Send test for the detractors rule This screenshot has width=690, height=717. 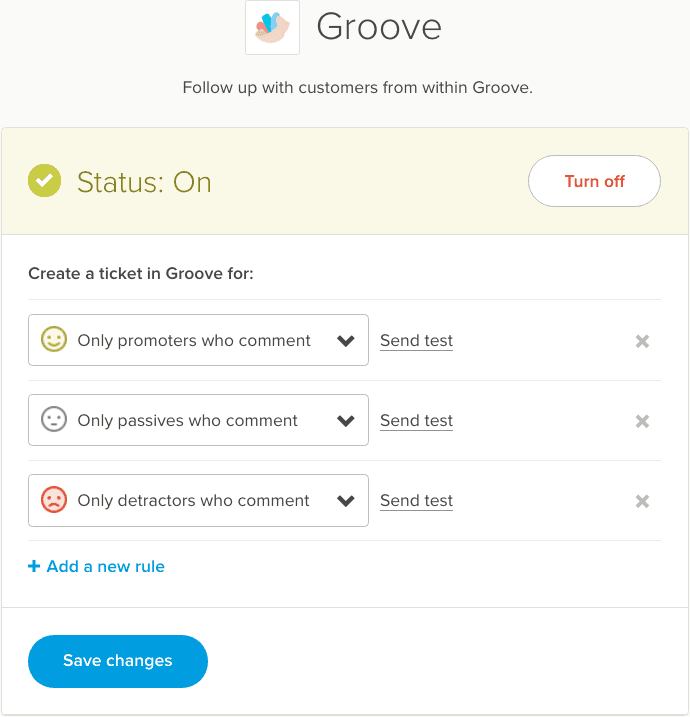[x=416, y=501]
